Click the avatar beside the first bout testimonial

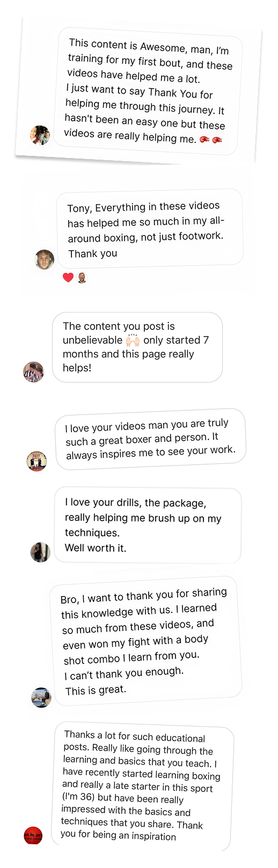tap(40, 135)
